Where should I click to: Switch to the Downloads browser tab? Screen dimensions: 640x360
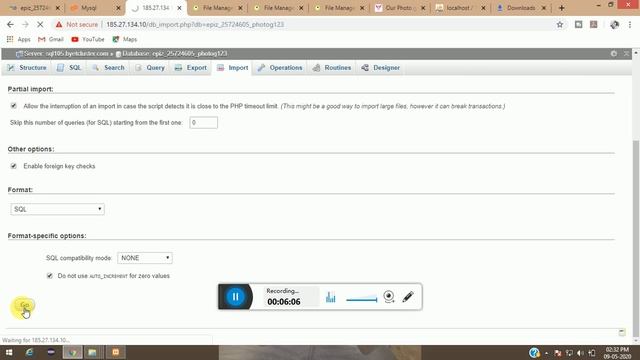pyautogui.click(x=517, y=8)
